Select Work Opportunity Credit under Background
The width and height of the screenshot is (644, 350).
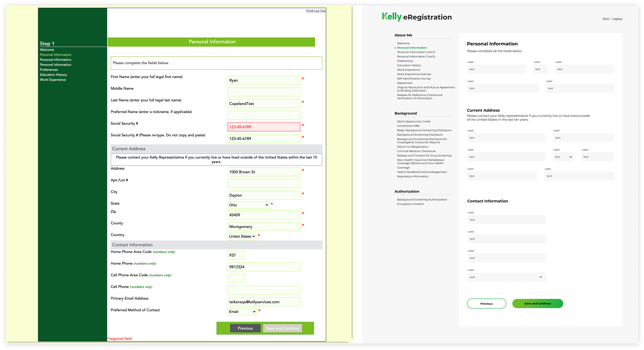click(x=414, y=122)
